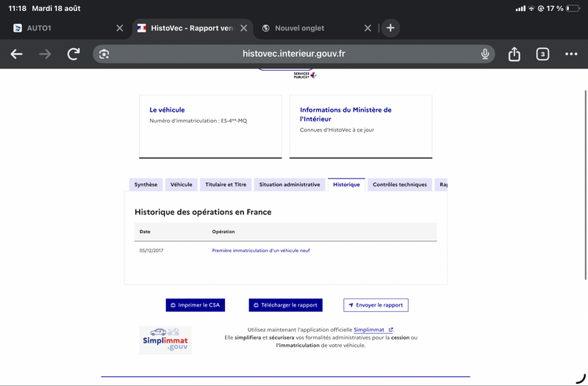The image size is (588, 386).
Task: Open a new tab with plus button
Action: pyautogui.click(x=390, y=28)
